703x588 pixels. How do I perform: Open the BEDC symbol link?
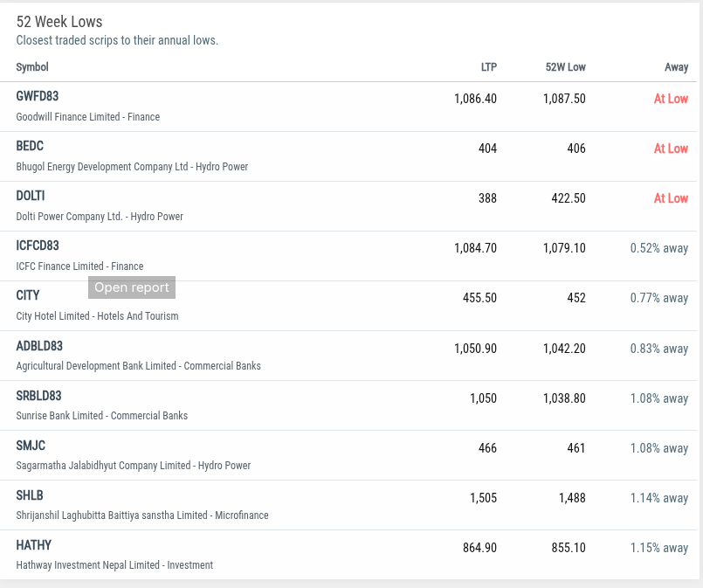pyautogui.click(x=30, y=146)
